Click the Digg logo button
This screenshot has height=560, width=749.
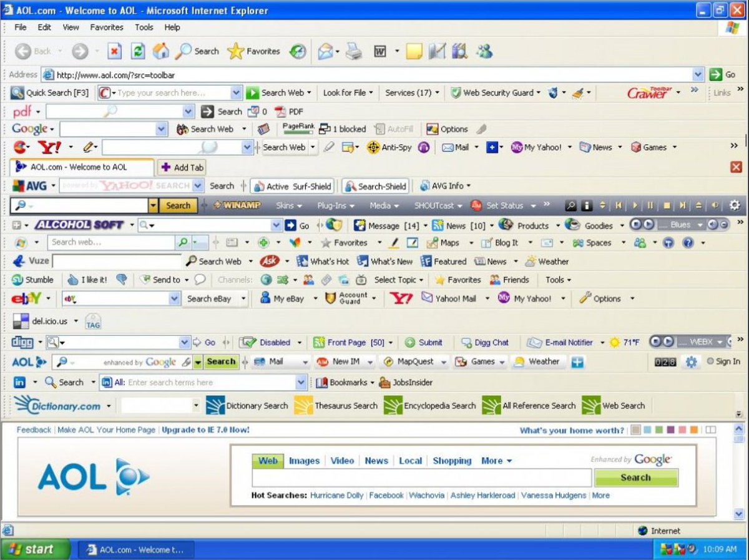pyautogui.click(x=23, y=342)
